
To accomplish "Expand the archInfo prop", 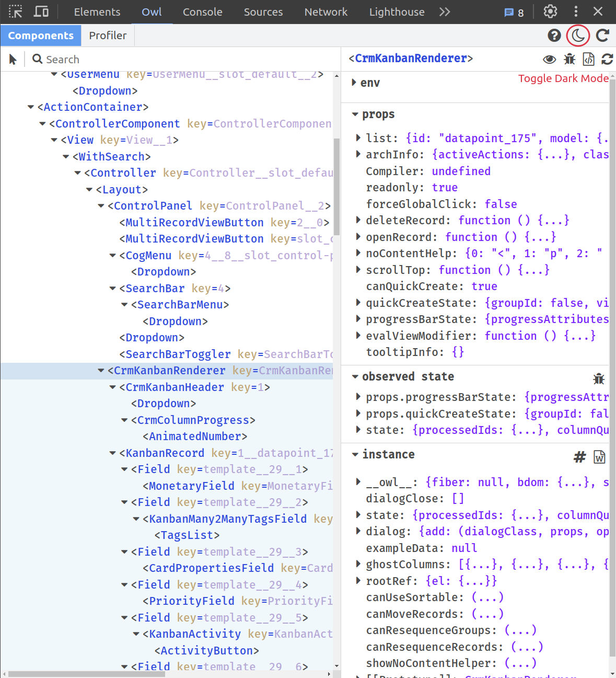I will pyautogui.click(x=358, y=154).
